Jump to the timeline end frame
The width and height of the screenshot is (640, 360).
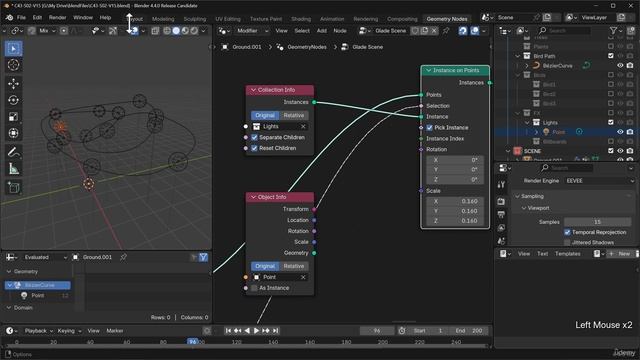276,331
